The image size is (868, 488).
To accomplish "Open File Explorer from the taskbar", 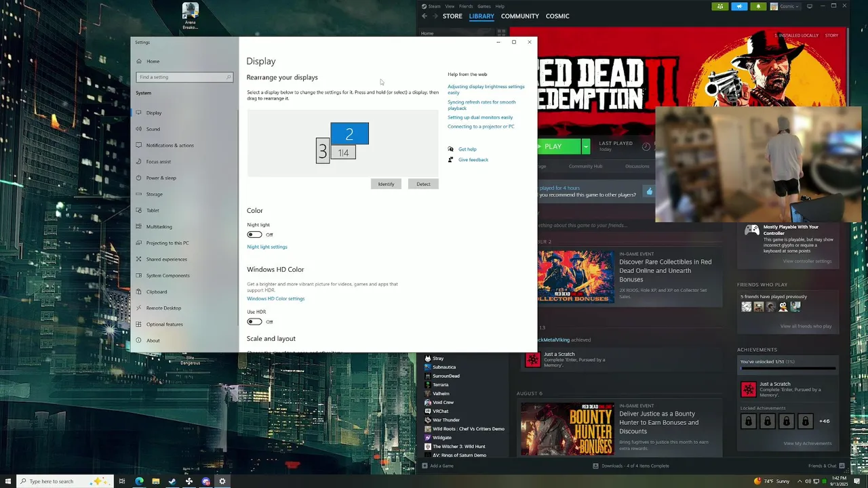I will [x=155, y=481].
